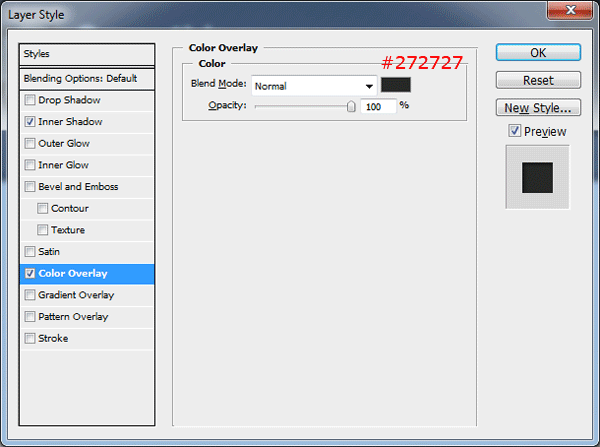This screenshot has width=600, height=447.
Task: Select the Drop Shadow label
Action: 69,100
